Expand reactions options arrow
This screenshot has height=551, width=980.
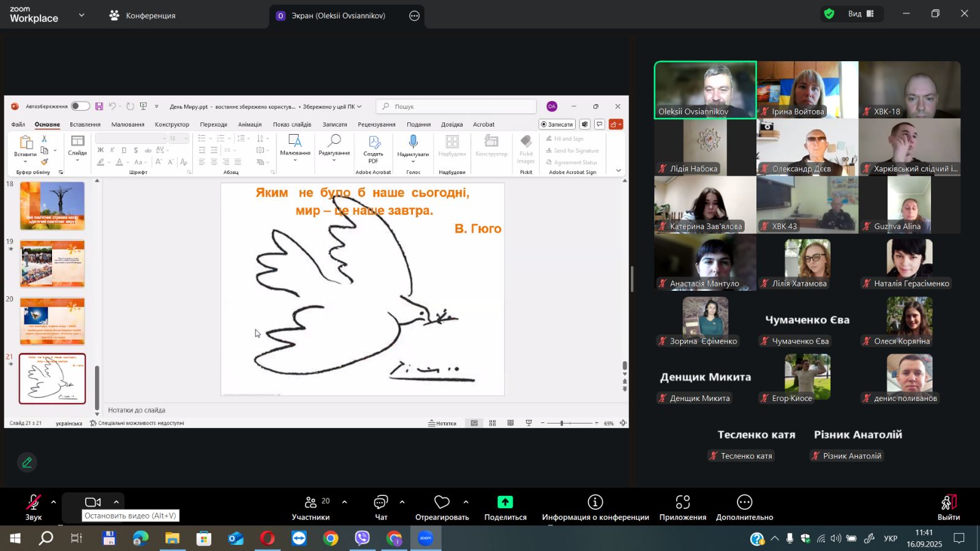tap(466, 502)
